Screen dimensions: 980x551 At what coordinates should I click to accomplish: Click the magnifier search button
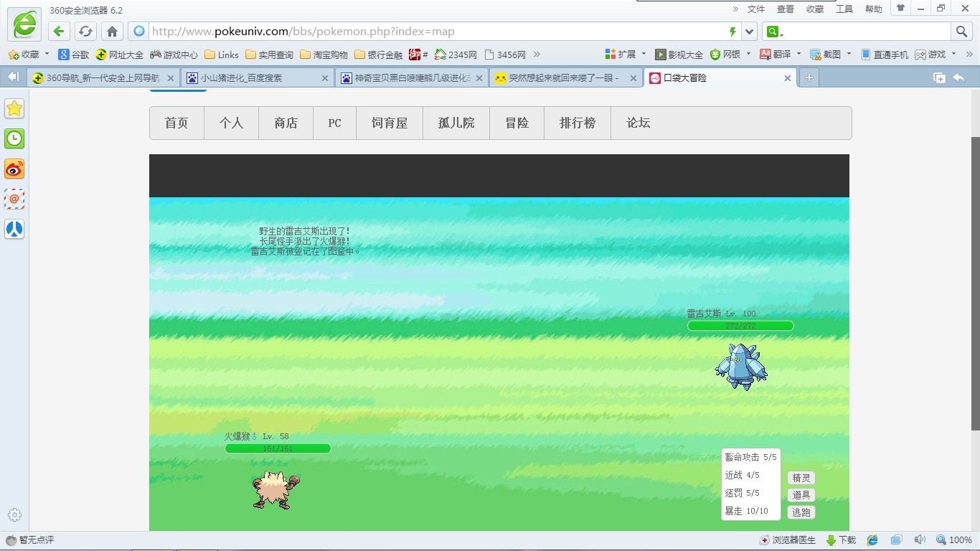click(x=961, y=32)
